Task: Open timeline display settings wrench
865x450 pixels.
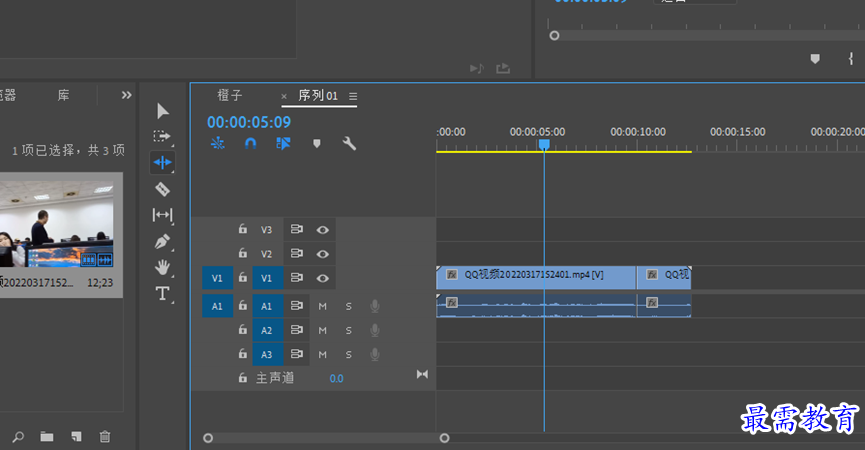Action: tap(349, 144)
